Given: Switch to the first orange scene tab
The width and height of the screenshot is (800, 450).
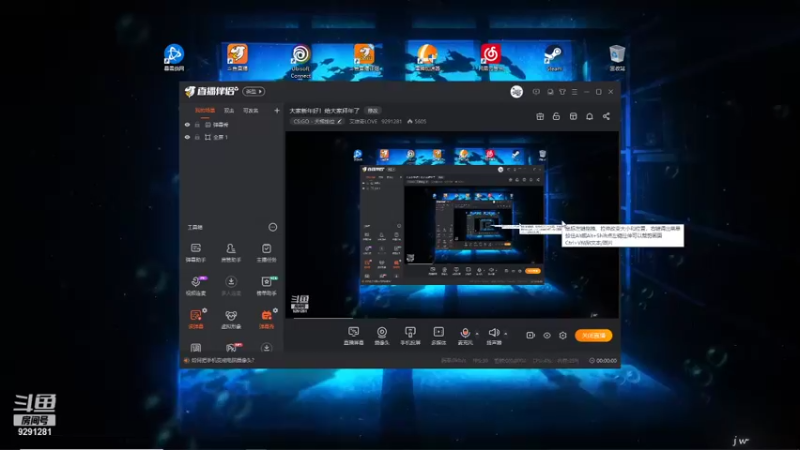Looking at the screenshot, I should [205, 110].
